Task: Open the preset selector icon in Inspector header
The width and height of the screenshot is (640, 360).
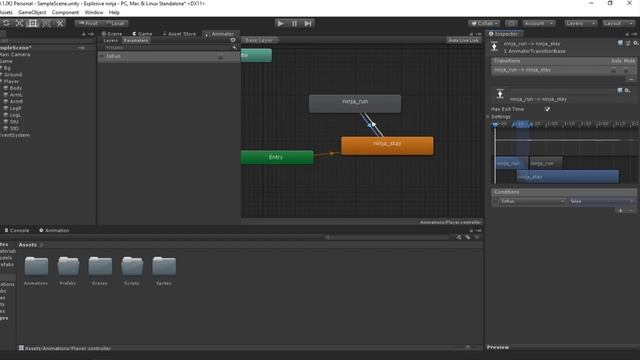Action: pos(628,43)
